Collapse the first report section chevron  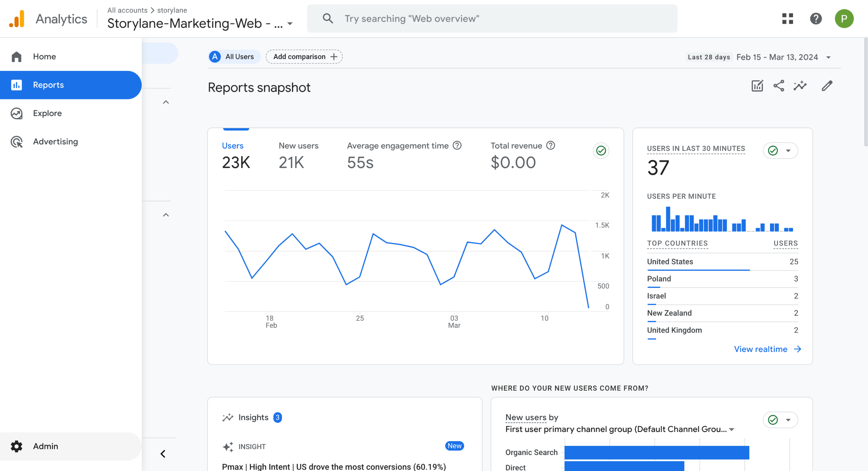point(166,102)
